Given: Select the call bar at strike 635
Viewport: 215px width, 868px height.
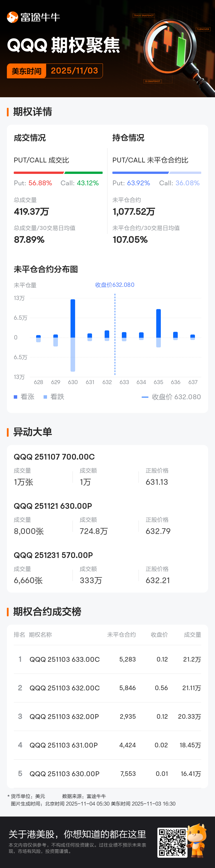Looking at the screenshot, I should click(158, 323).
